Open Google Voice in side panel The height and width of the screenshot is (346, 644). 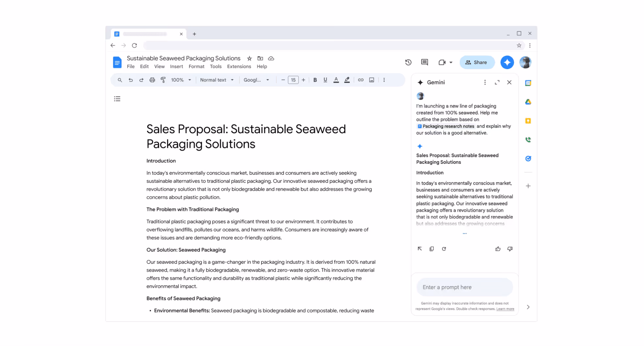[x=528, y=140]
